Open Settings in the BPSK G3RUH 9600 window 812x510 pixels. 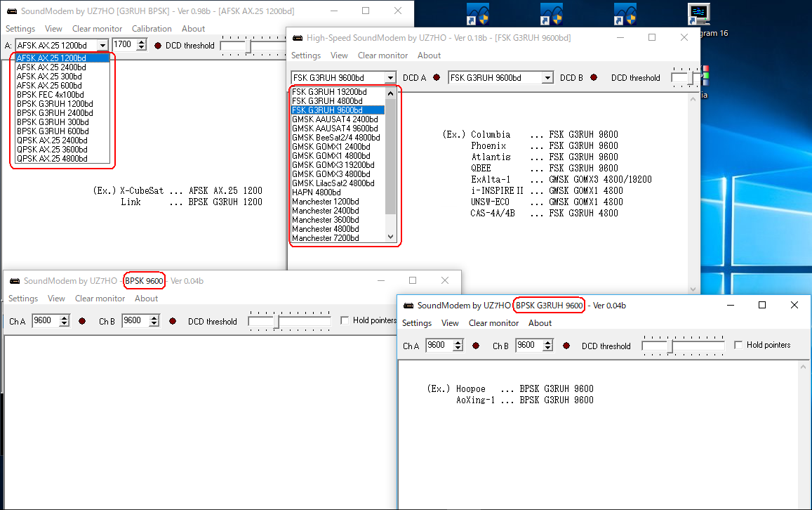(x=417, y=323)
